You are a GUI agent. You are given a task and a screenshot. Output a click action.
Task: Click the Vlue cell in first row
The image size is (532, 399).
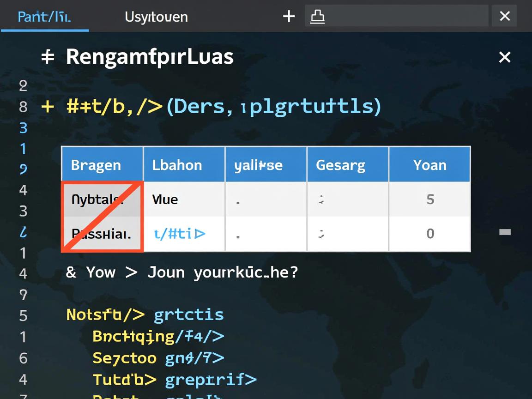click(x=165, y=199)
